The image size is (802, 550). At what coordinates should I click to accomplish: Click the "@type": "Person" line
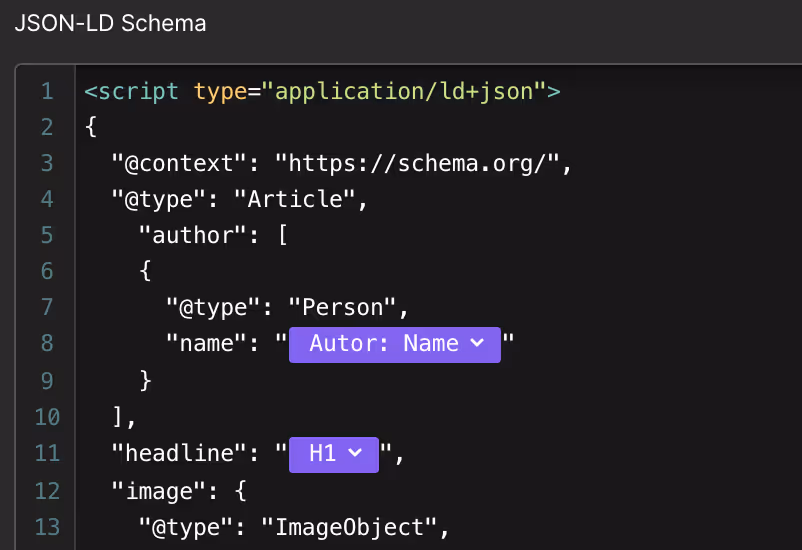point(287,307)
